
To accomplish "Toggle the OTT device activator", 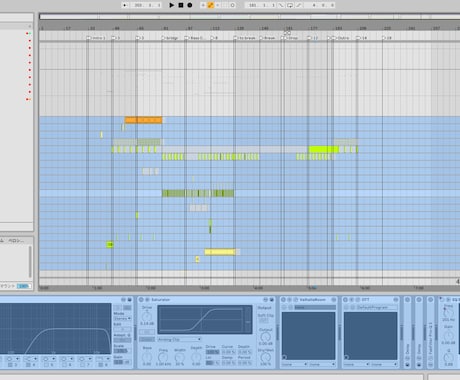I will coord(345,300).
